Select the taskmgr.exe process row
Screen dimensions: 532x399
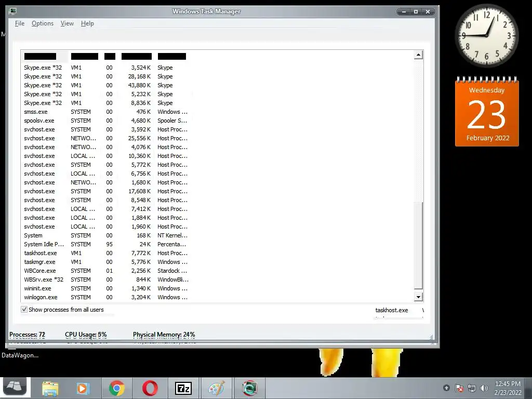[x=106, y=262]
